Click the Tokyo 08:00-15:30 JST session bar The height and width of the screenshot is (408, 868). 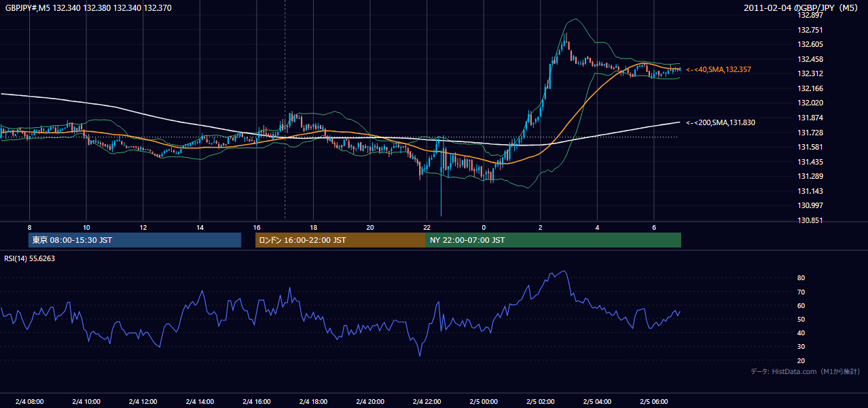134,240
